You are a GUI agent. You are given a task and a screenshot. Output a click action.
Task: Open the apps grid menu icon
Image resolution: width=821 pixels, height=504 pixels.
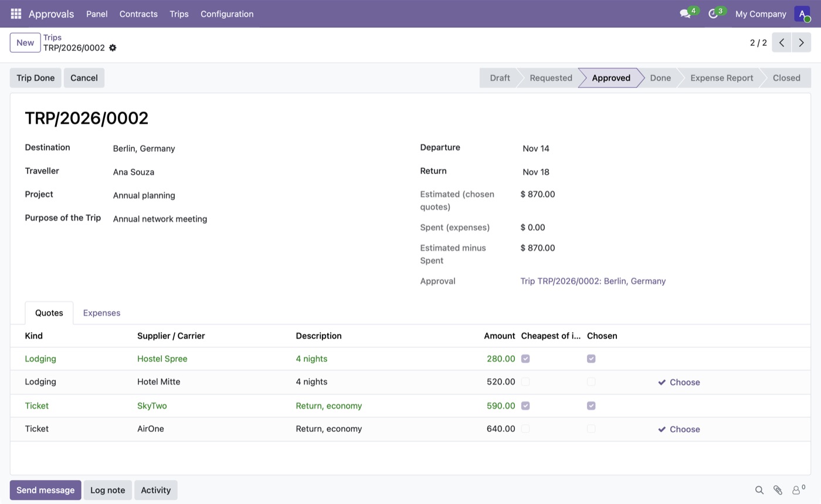pyautogui.click(x=16, y=13)
